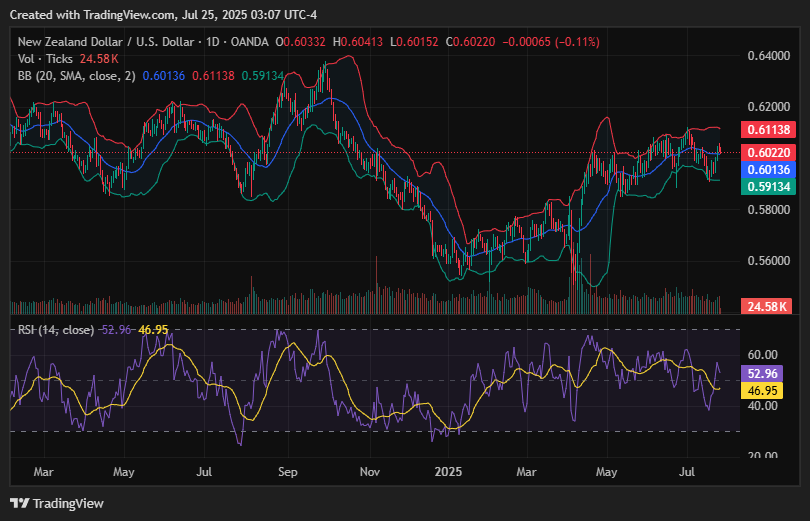This screenshot has height=521, width=810.
Task: Click the 60.00 RSI axis label
Action: click(x=762, y=355)
